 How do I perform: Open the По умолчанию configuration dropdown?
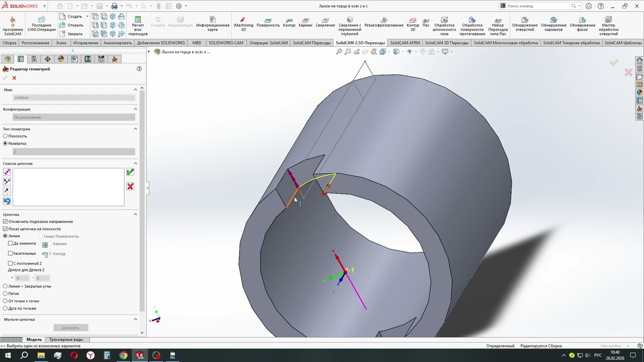(74, 117)
